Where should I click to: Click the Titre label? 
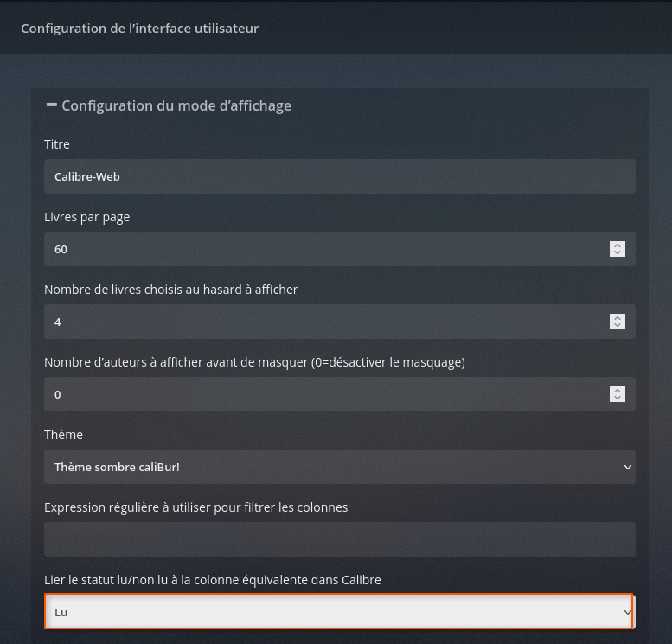tap(57, 144)
